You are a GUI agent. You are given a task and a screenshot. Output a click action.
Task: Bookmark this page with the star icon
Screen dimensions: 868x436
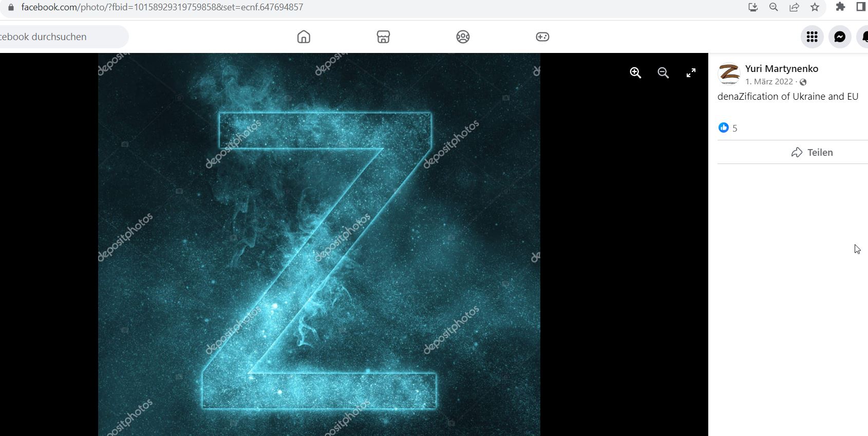point(815,7)
